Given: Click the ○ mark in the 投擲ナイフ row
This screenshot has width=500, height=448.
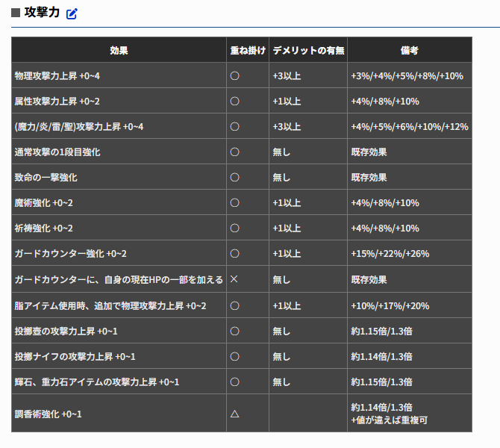Looking at the screenshot, I should tap(234, 356).
